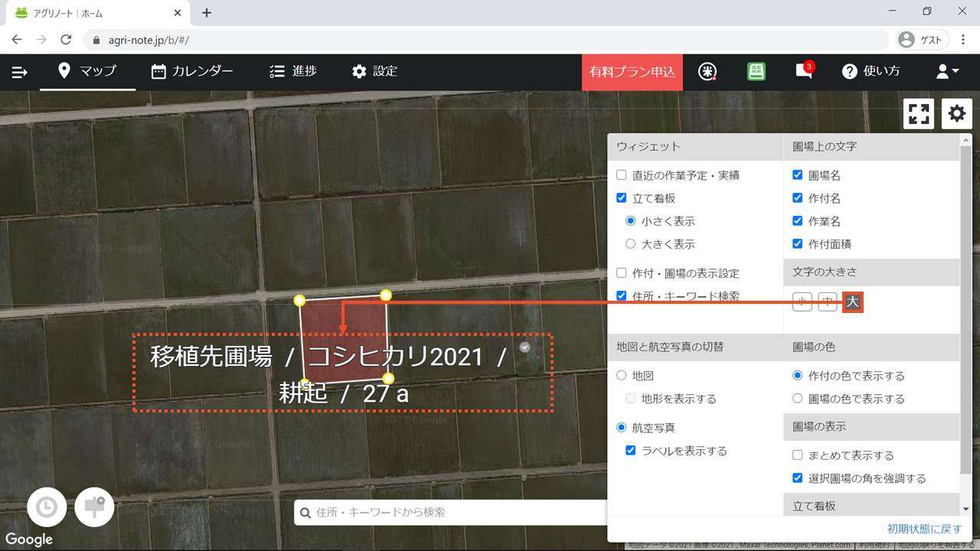Open the fullscreen map view icon
The height and width of the screenshot is (551, 980).
(919, 113)
